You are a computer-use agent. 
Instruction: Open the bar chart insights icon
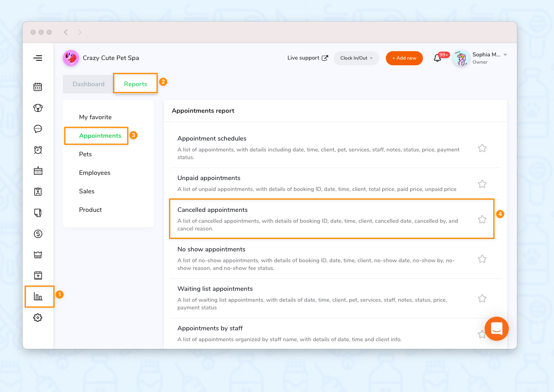[38, 297]
